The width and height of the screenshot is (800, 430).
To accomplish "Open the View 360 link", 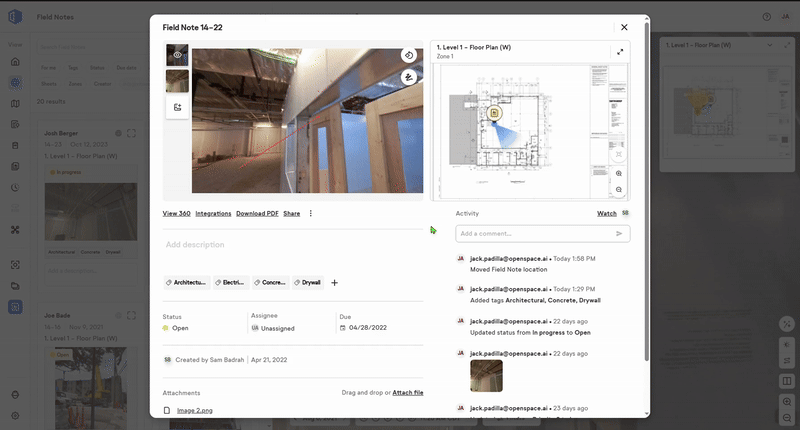I will [x=177, y=214].
